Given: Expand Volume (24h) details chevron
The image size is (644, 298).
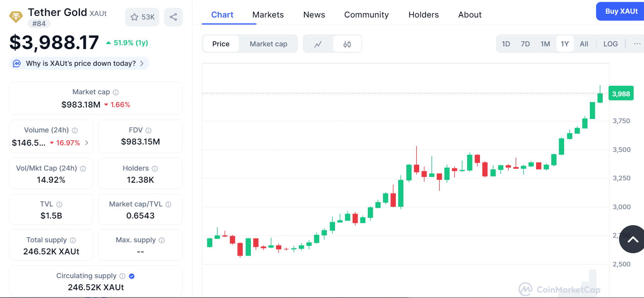Looking at the screenshot, I should click(86, 143).
